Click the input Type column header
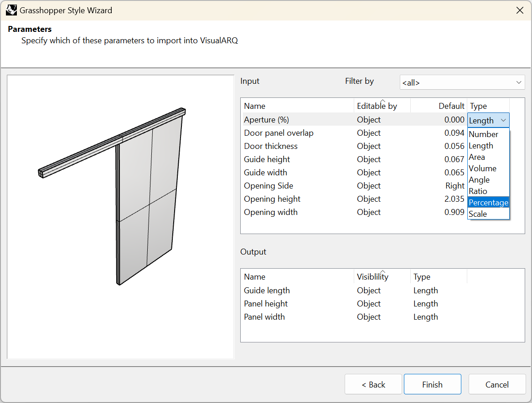The height and width of the screenshot is (403, 532). [488, 106]
